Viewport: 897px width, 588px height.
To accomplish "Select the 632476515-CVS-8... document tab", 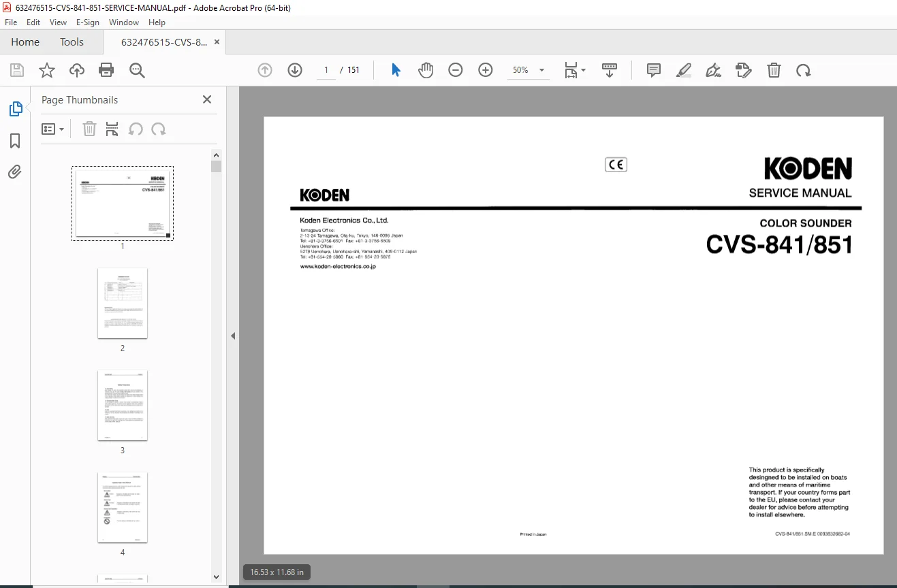I will (x=164, y=42).
